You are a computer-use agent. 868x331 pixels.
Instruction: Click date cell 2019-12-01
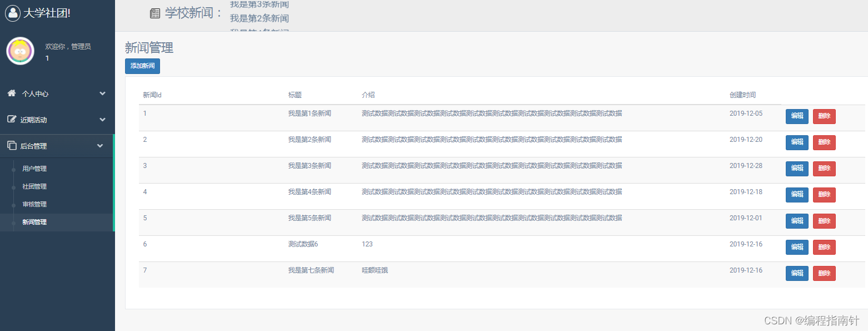(746, 218)
